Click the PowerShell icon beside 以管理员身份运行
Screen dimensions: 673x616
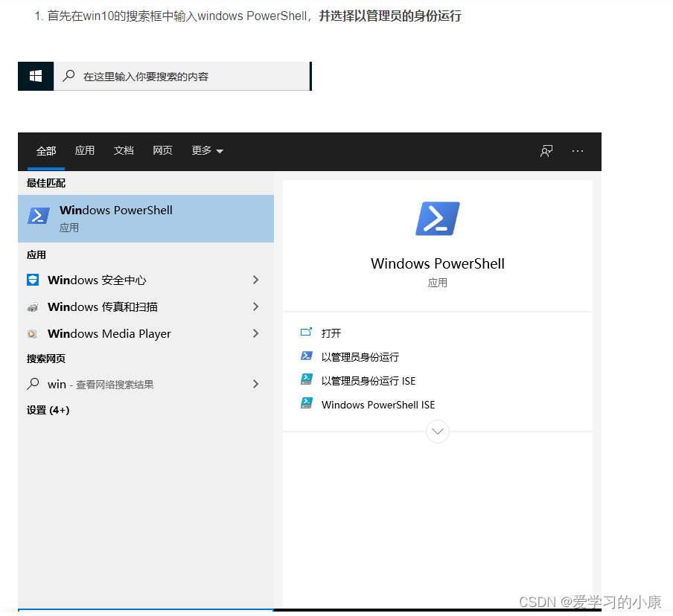coord(307,356)
